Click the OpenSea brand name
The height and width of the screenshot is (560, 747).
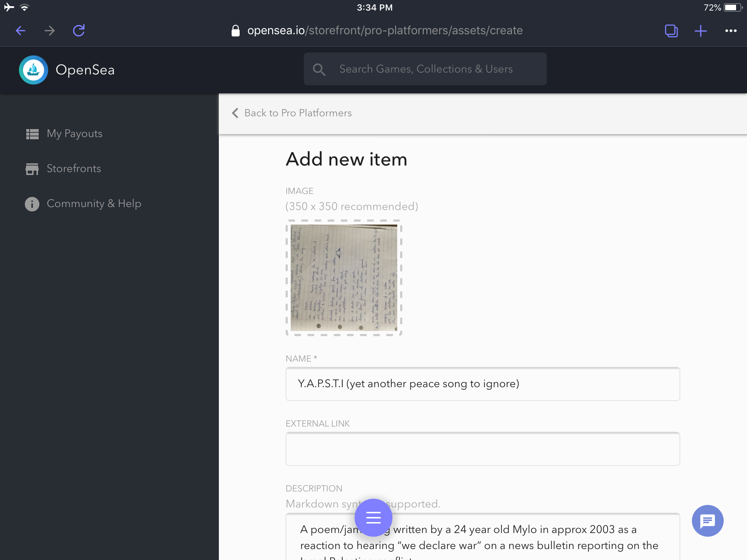pos(85,70)
